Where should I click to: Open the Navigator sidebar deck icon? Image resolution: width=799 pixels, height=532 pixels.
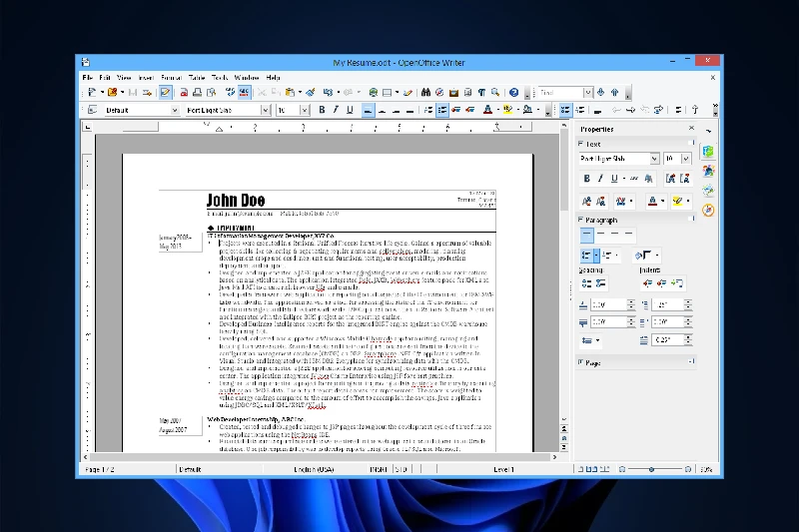708,210
